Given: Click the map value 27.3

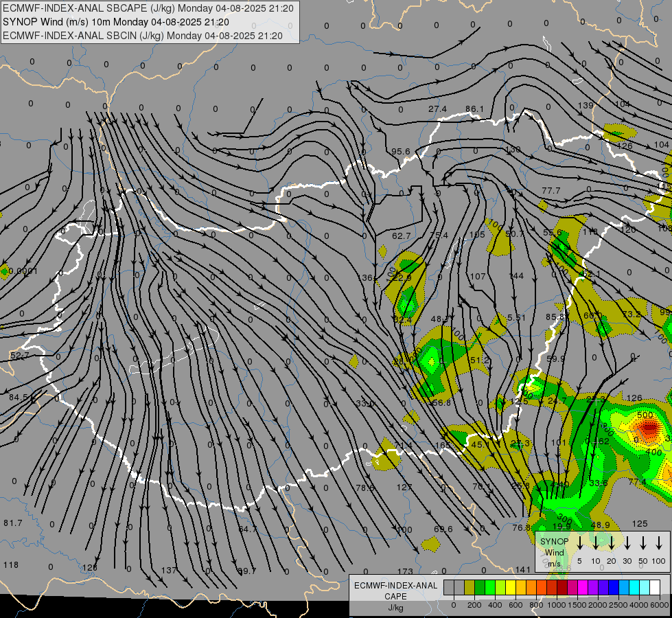Looking at the screenshot, I should pyautogui.click(x=520, y=443).
